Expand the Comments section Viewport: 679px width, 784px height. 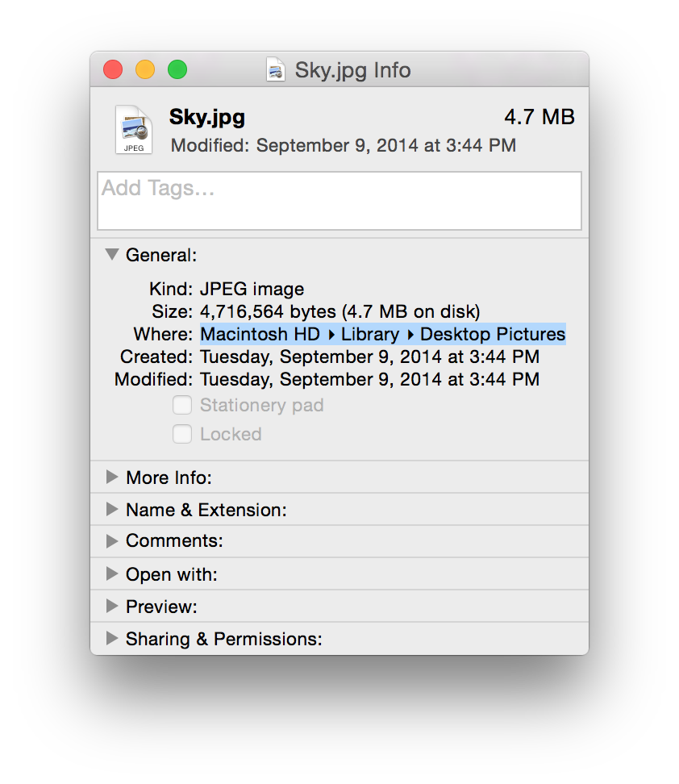point(112,541)
